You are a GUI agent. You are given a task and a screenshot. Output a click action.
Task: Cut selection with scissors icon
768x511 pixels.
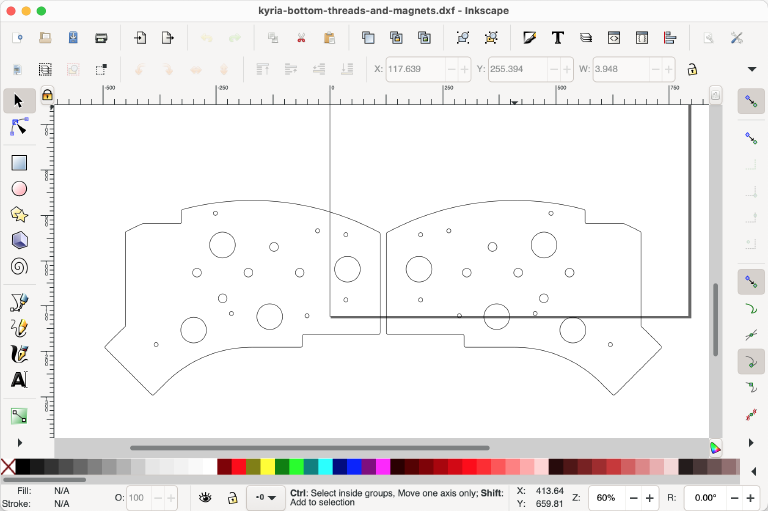tap(301, 38)
